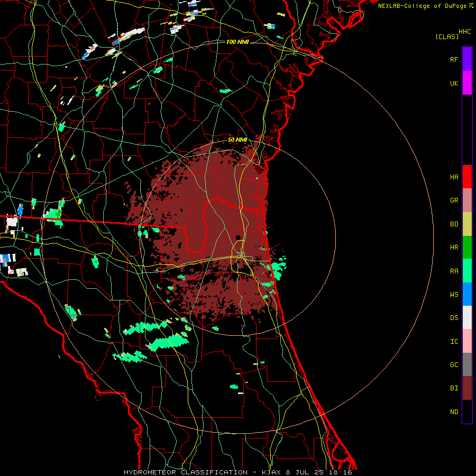This screenshot has width=476, height=476.
Task: Click the WS blue legend swatch
Action: pyautogui.click(x=467, y=294)
